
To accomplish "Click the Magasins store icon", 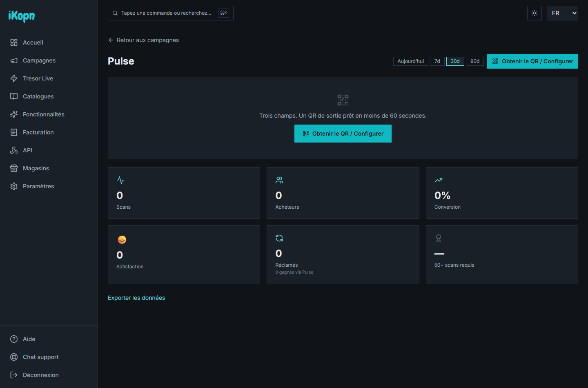I will (14, 168).
